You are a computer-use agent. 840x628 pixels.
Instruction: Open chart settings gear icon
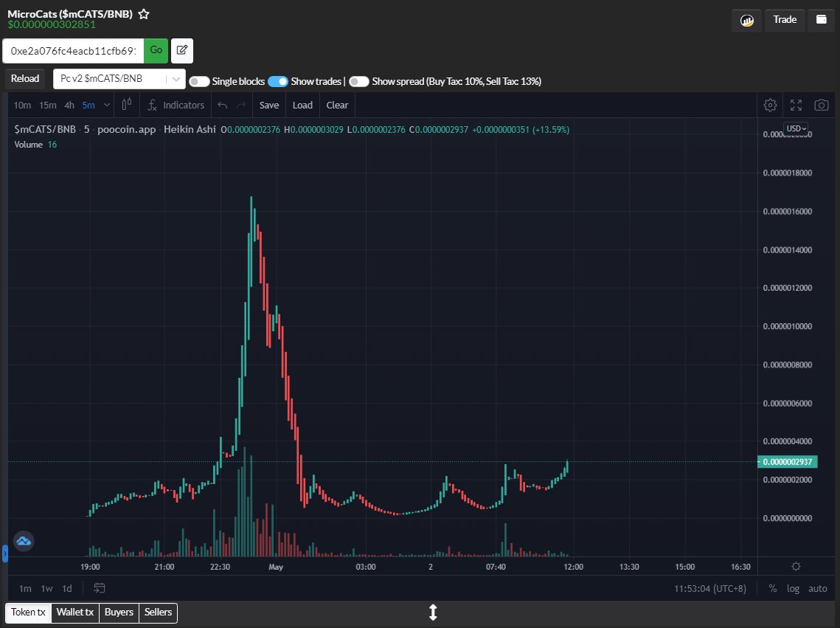(770, 105)
